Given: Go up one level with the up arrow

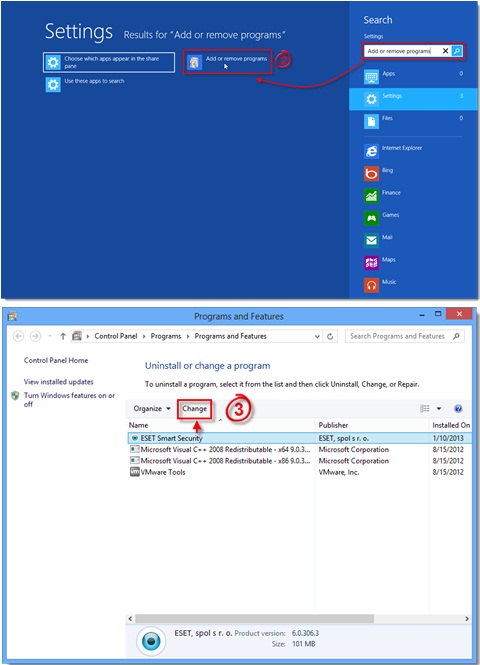Looking at the screenshot, I should click(63, 336).
